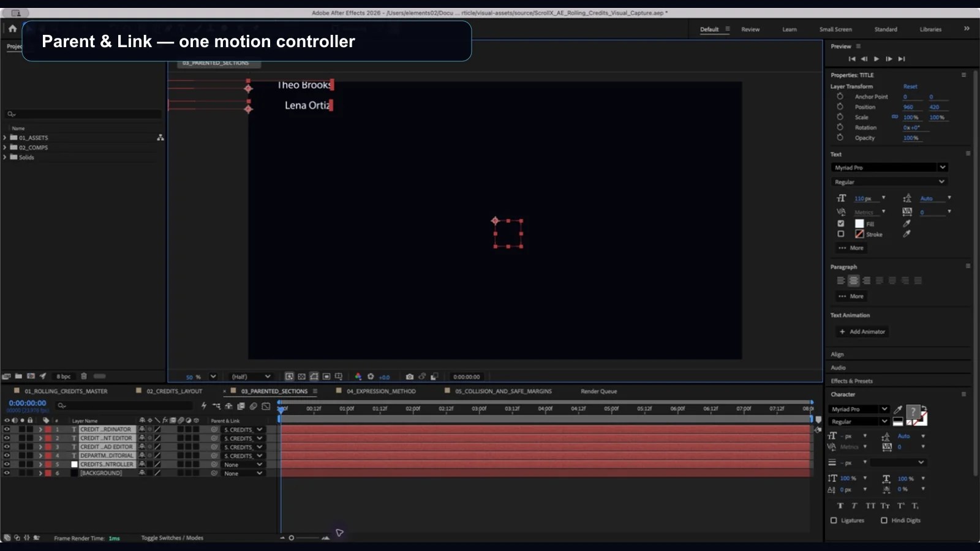Expand the 01_ASSETS folder in the Project panel
980x551 pixels.
pyautogui.click(x=5, y=138)
